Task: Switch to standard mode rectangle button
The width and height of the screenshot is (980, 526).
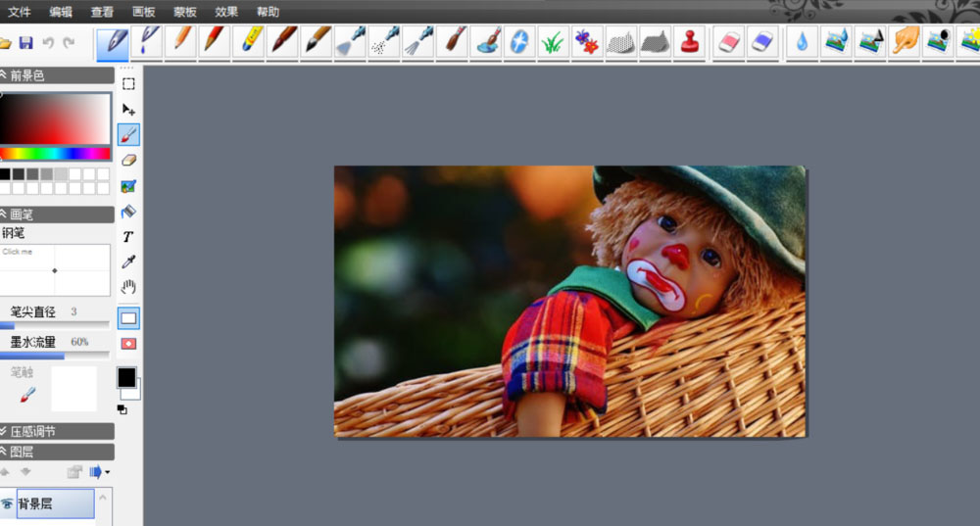Action: (x=128, y=318)
